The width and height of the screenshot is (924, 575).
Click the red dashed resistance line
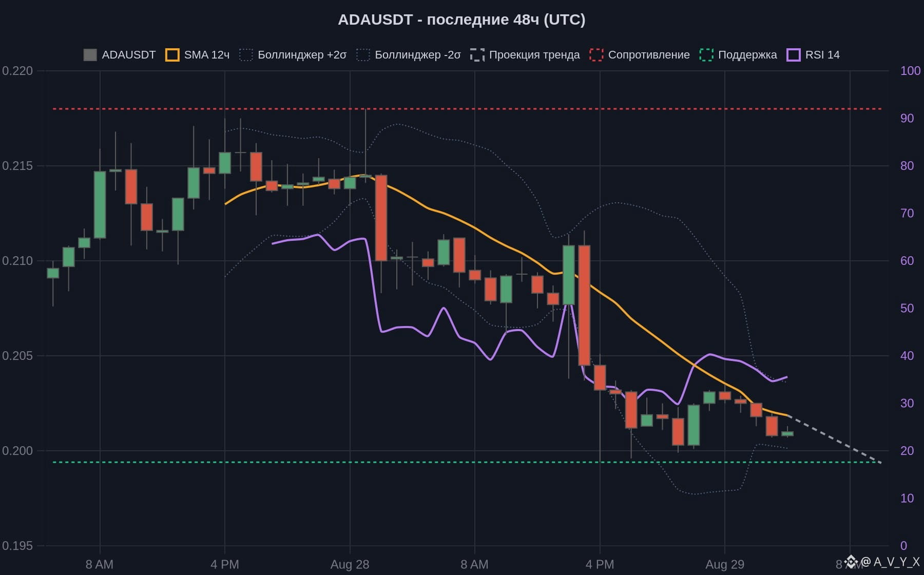click(467, 109)
